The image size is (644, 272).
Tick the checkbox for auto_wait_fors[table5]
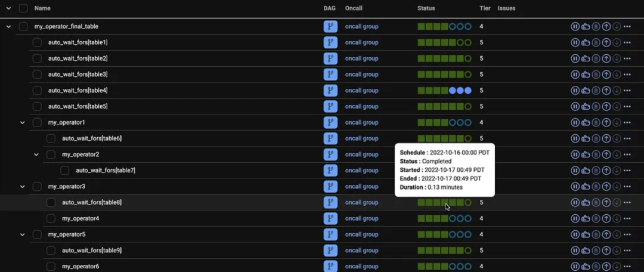[37, 107]
